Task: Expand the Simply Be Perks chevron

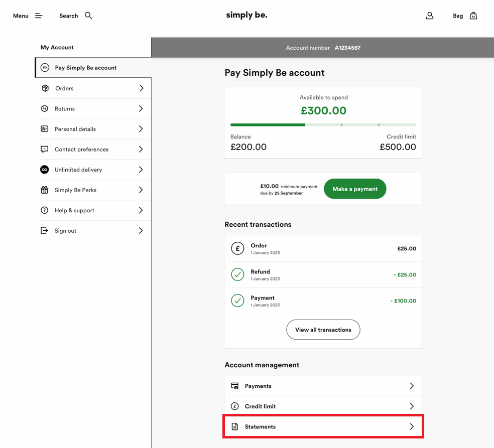Action: 141,190
